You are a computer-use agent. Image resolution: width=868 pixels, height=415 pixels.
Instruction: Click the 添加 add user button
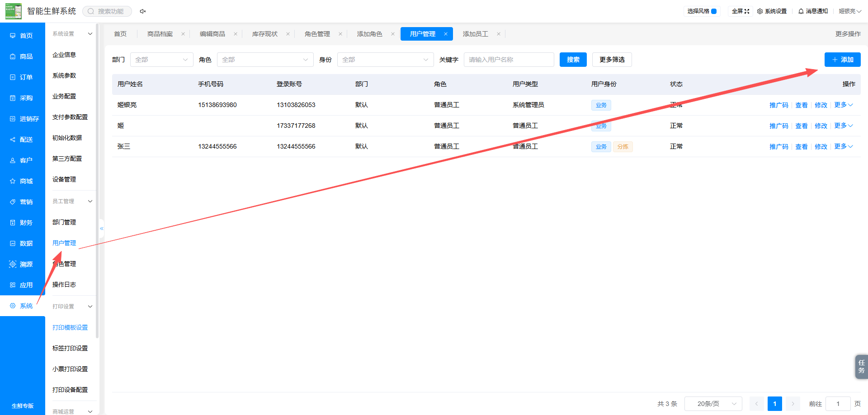pos(843,60)
